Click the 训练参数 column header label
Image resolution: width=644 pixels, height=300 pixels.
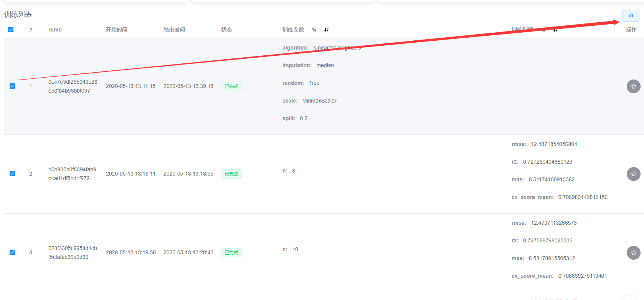coord(293,30)
